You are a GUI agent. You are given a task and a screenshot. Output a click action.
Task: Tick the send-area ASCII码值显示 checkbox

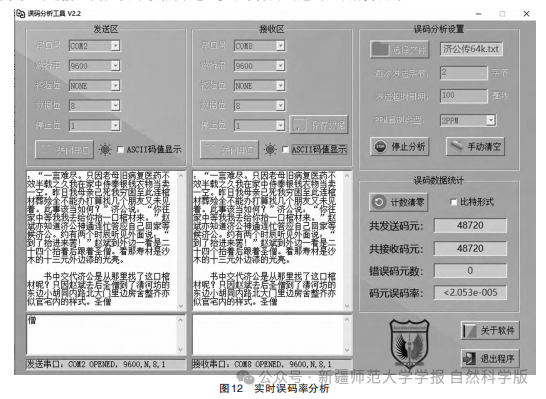pyautogui.click(x=120, y=150)
